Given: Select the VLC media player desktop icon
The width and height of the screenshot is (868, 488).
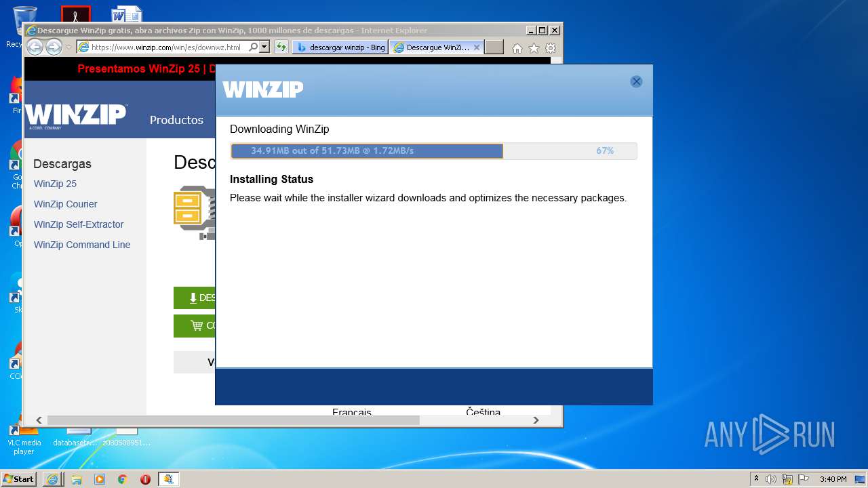Looking at the screenshot, I should 24,437.
